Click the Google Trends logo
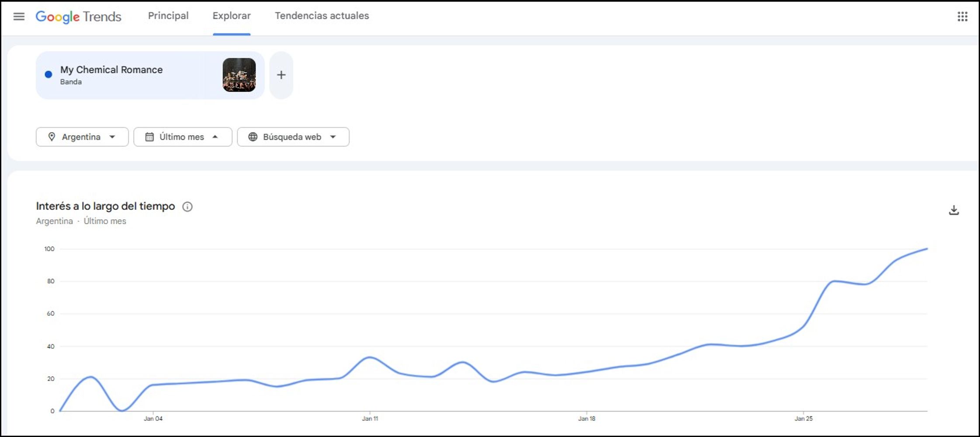980x437 pixels. 78,17
